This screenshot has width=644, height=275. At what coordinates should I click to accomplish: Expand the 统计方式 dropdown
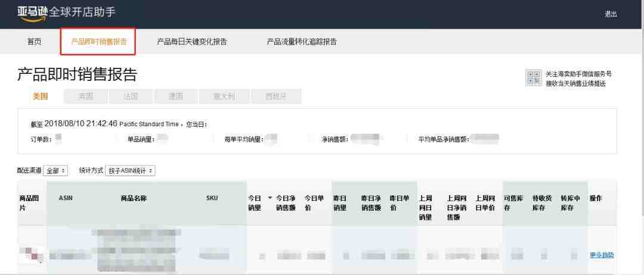click(x=130, y=171)
